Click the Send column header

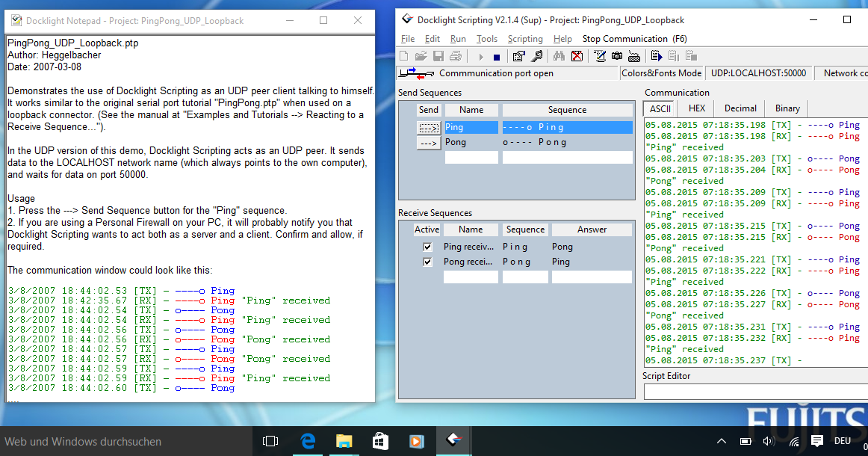(429, 110)
